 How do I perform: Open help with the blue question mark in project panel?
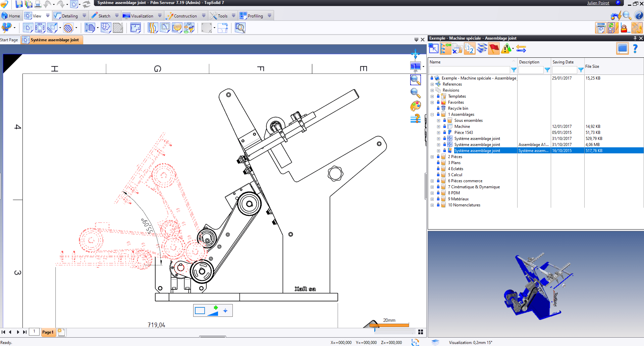pos(635,49)
